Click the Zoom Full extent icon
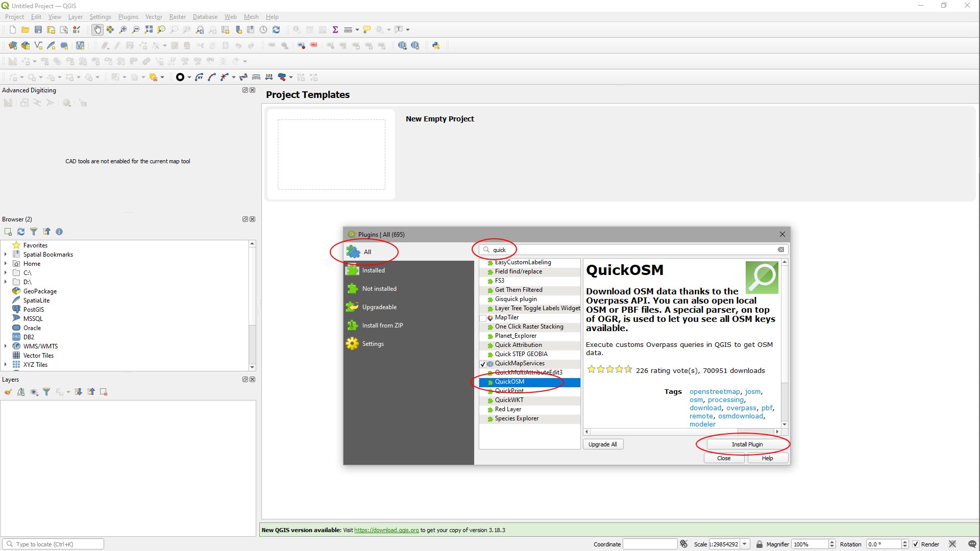Viewport: 980px width, 551px height. click(x=149, y=30)
